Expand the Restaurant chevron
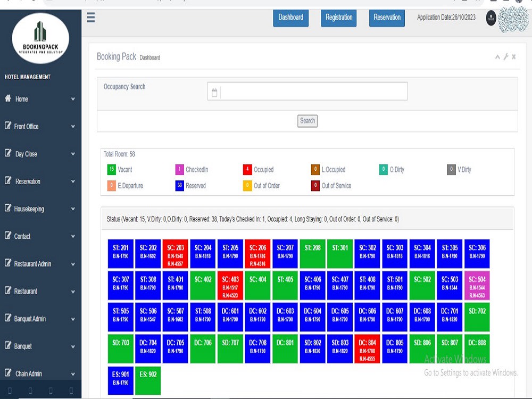Screen dimensions: 532x399 [x=73, y=292]
